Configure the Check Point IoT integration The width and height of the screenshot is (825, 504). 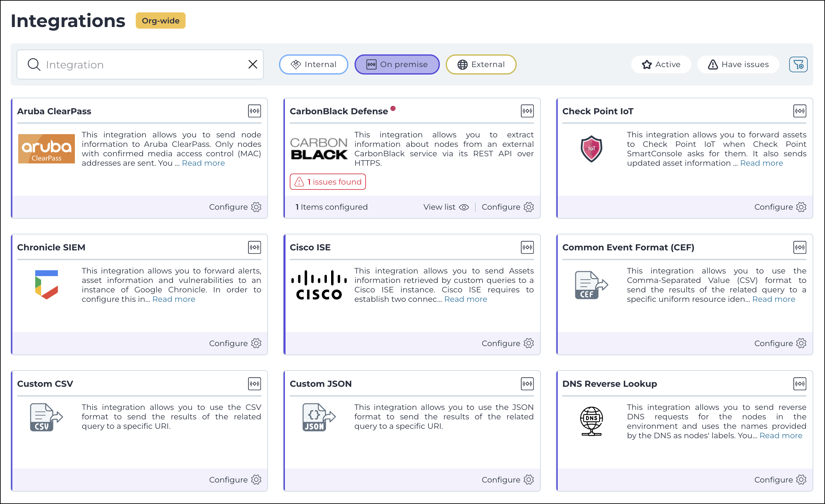pos(780,207)
